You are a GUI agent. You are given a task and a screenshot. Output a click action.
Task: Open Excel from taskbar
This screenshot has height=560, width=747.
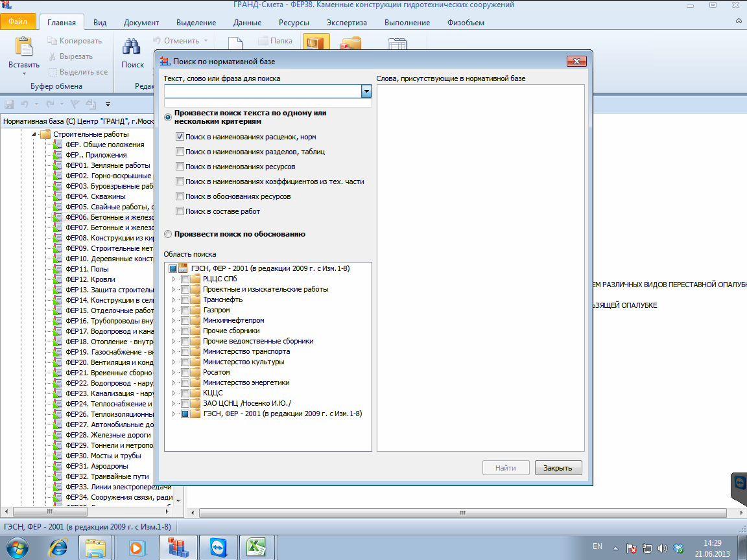(x=257, y=548)
